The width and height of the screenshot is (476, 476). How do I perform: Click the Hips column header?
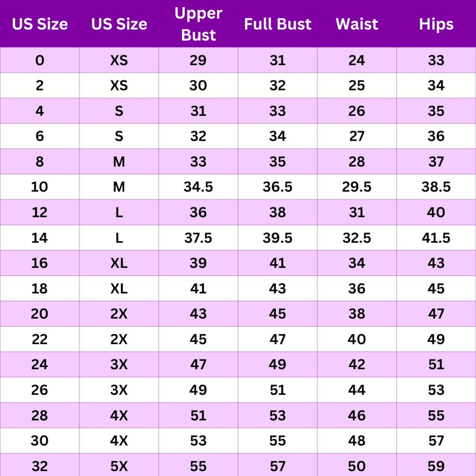pyautogui.click(x=436, y=24)
